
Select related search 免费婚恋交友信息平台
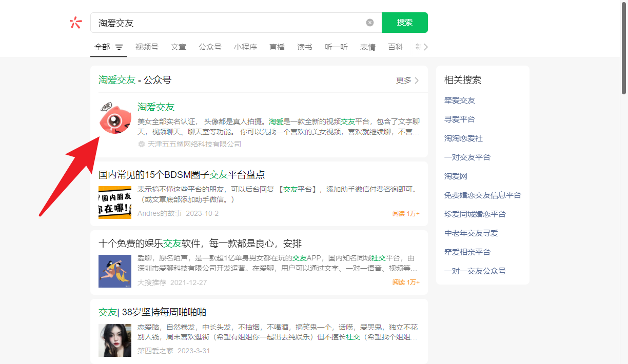(483, 195)
